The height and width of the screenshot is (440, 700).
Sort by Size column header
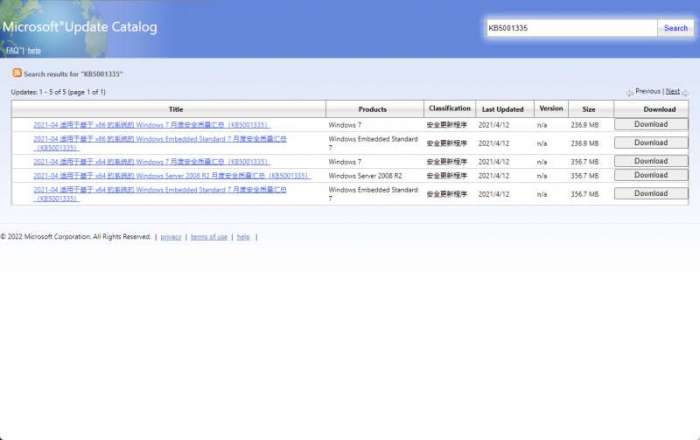[591, 109]
